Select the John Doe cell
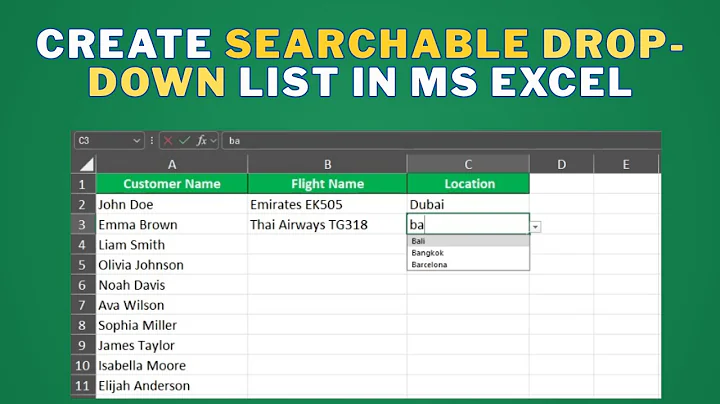The width and height of the screenshot is (720, 404). pos(172,204)
